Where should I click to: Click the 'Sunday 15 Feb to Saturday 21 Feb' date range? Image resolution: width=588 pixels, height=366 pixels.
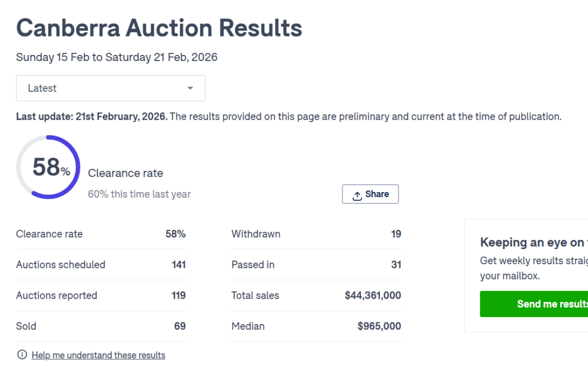pyautogui.click(x=117, y=58)
